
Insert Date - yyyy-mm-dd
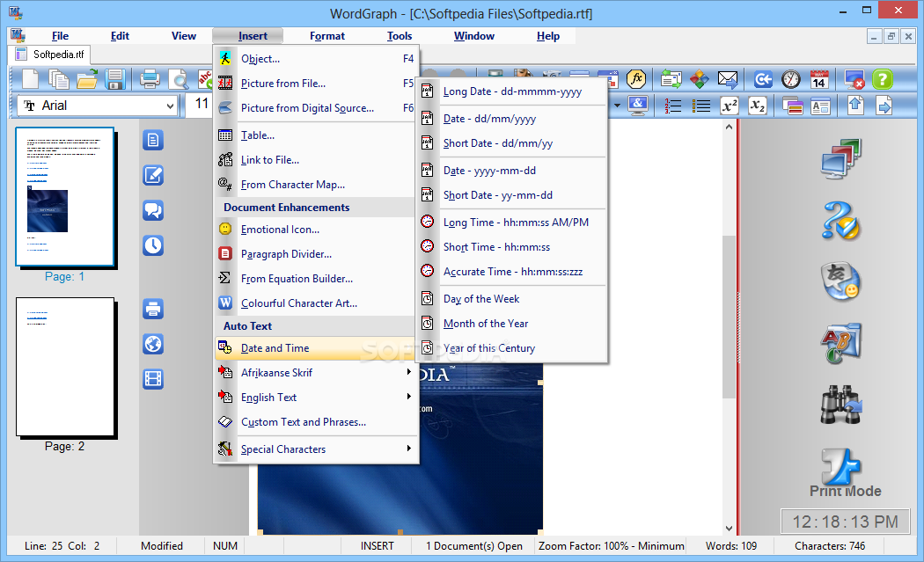[x=512, y=171]
